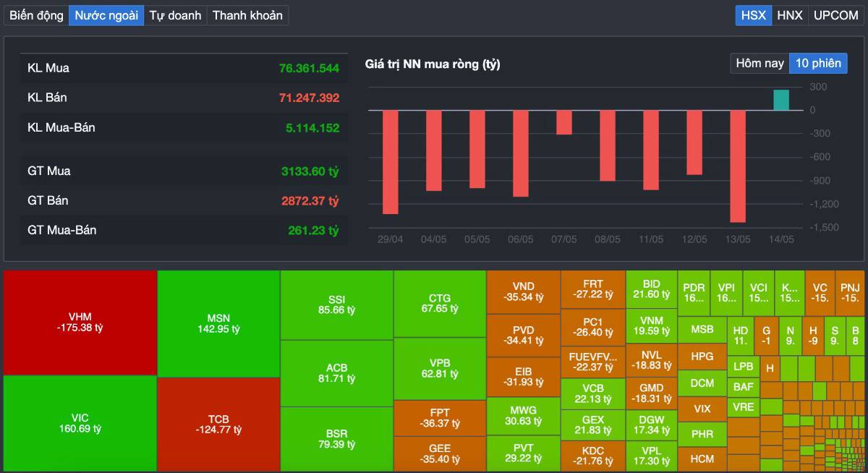The image size is (868, 473).
Task: Click the GT Mua-Bán value 261.23 tỷ
Action: 313,230
